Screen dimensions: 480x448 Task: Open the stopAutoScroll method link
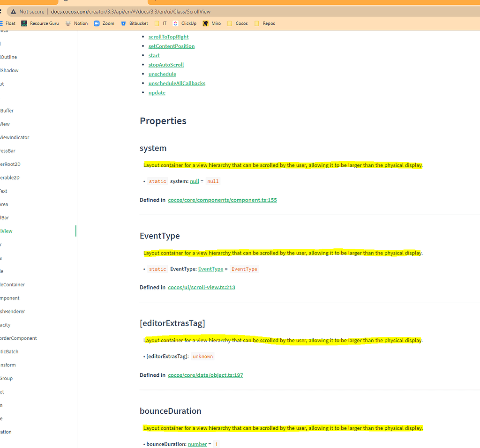tap(166, 65)
